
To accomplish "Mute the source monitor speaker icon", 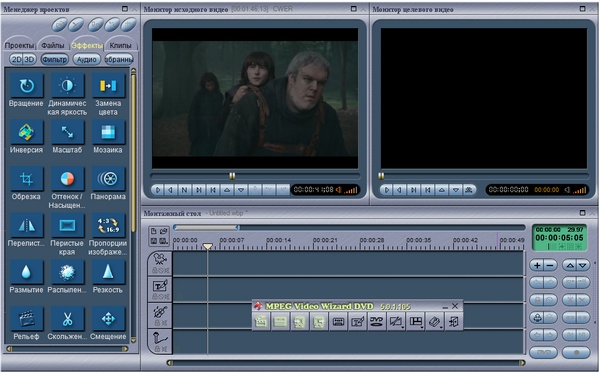I will pos(338,190).
